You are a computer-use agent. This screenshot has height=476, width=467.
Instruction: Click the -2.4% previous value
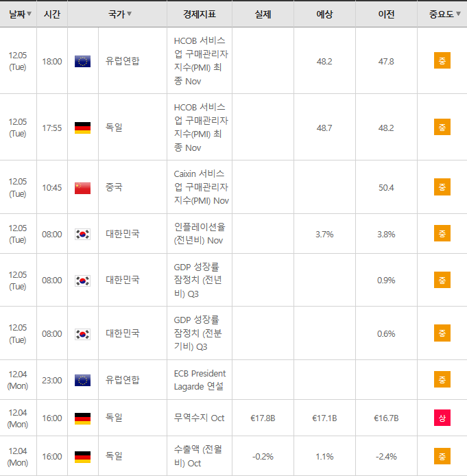(386, 456)
